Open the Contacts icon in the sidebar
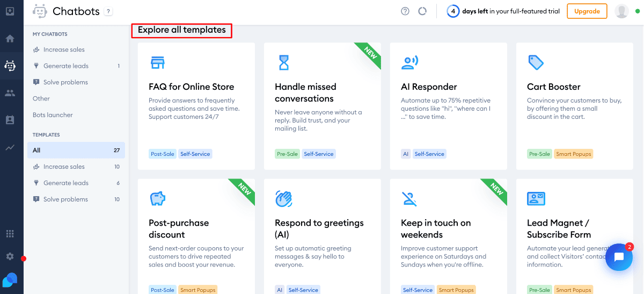 (x=10, y=120)
